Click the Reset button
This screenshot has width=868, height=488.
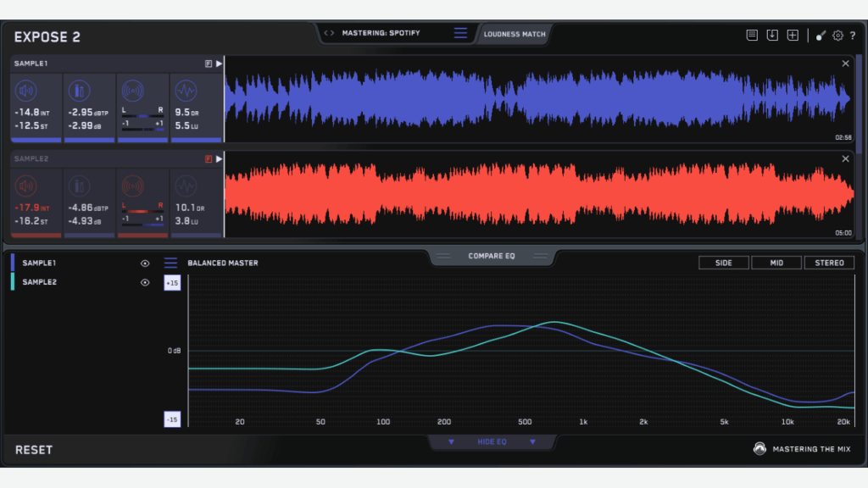[x=34, y=450]
